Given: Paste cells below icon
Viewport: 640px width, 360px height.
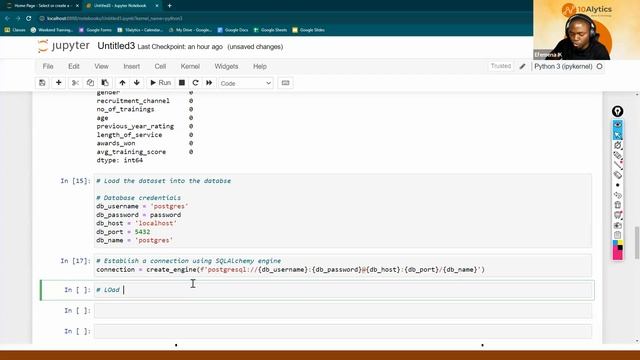Looking at the screenshot, I should pos(105,83).
